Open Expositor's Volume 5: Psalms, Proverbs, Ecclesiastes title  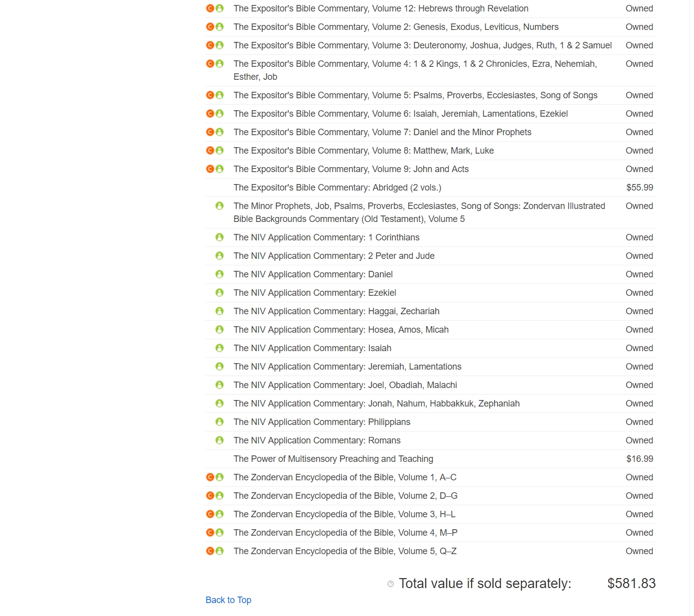pos(415,95)
